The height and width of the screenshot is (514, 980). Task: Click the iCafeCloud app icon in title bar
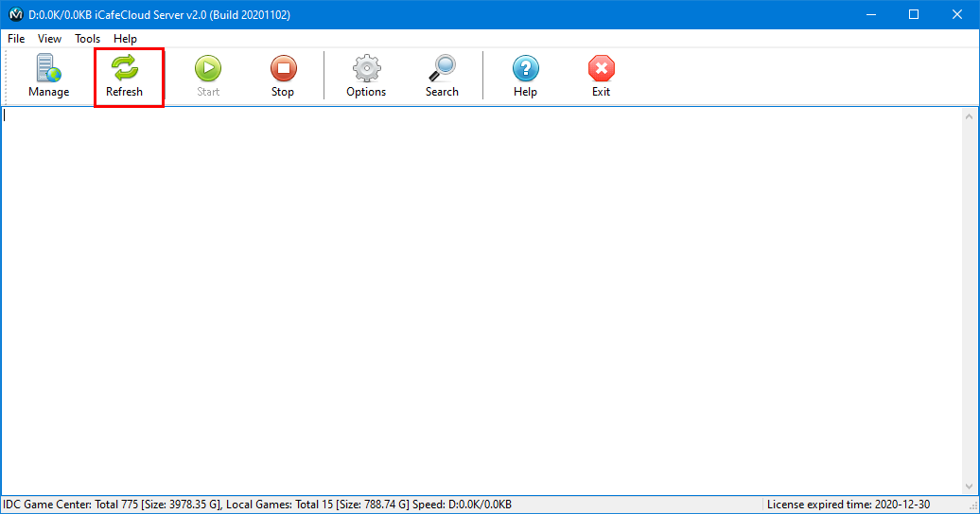pyautogui.click(x=15, y=14)
